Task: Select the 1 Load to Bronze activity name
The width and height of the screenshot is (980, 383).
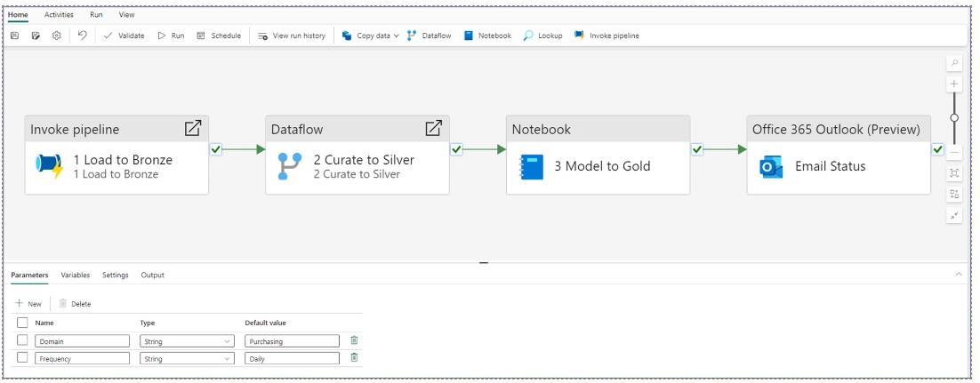Action: [123, 160]
